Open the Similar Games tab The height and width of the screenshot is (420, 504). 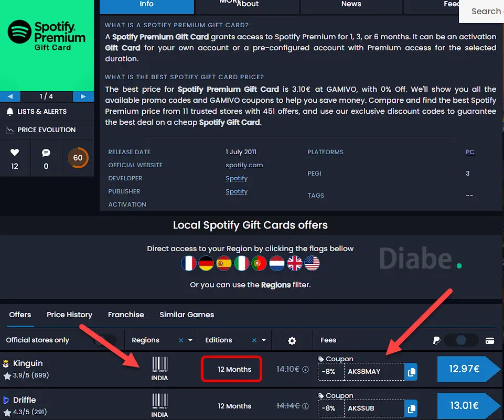(x=187, y=315)
